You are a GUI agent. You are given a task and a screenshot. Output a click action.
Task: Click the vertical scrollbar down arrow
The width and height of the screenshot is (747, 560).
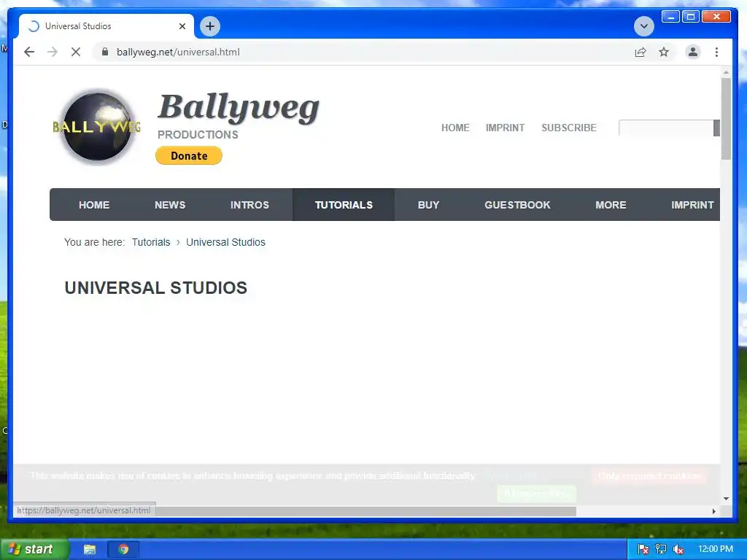tap(726, 499)
